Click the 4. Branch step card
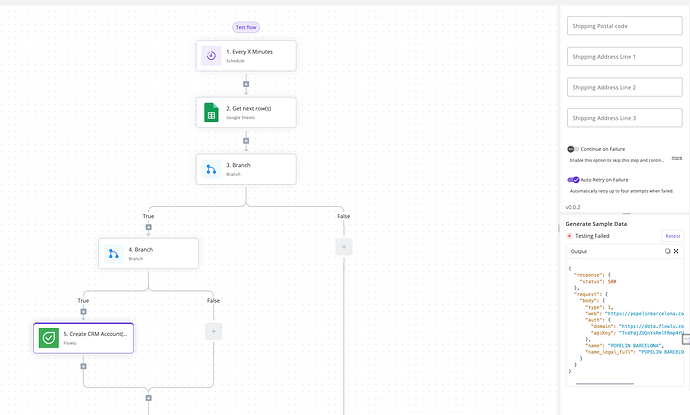The height and width of the screenshot is (415, 690). (148, 254)
